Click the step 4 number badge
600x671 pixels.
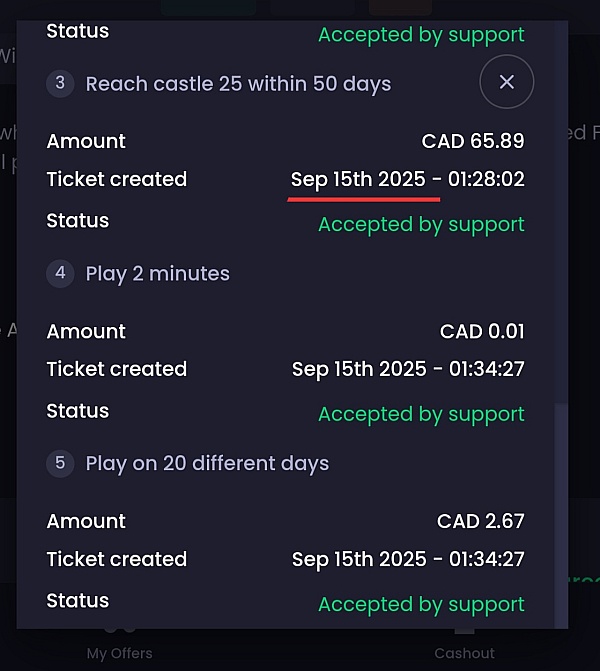click(60, 274)
